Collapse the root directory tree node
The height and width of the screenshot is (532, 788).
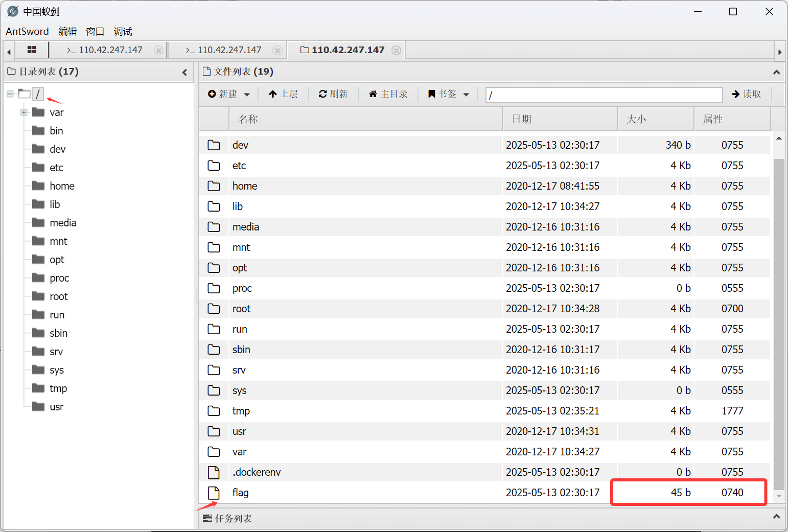10,94
